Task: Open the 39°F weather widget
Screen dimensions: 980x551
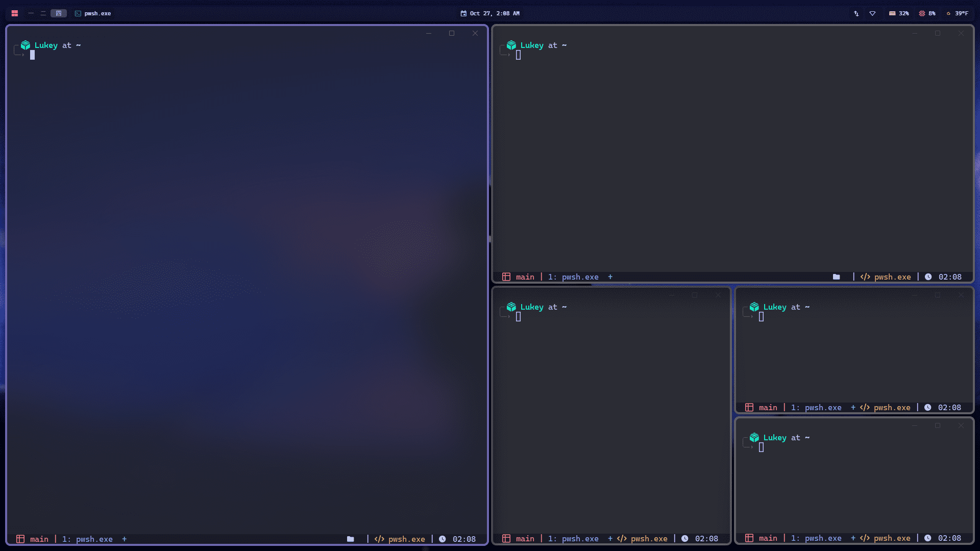Action: pyautogui.click(x=957, y=13)
